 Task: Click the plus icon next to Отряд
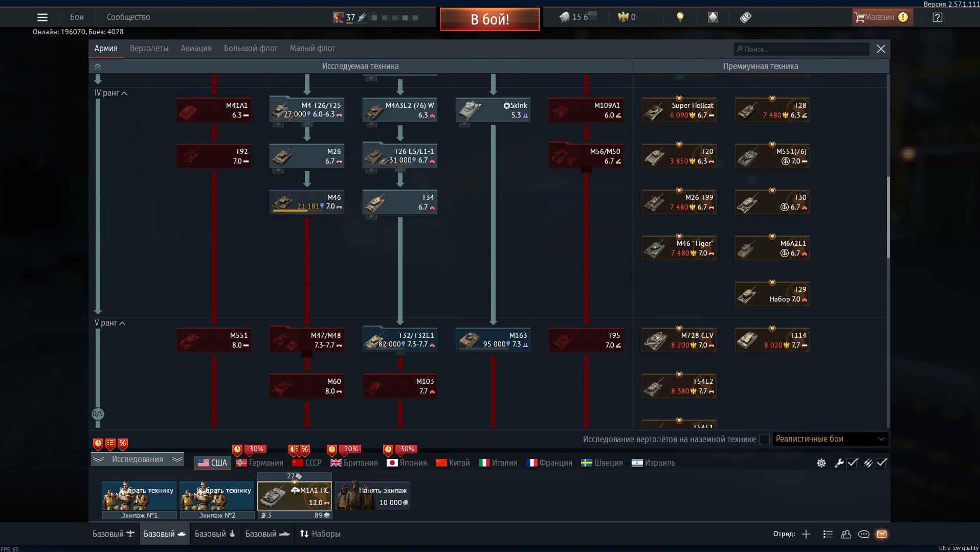(806, 534)
